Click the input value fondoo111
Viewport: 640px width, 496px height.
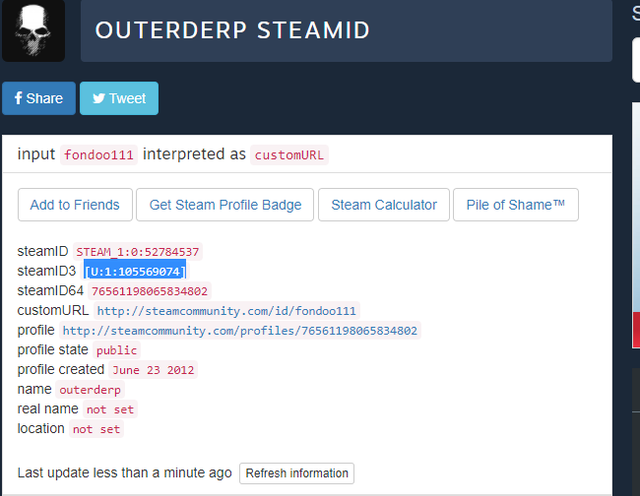(x=99, y=155)
